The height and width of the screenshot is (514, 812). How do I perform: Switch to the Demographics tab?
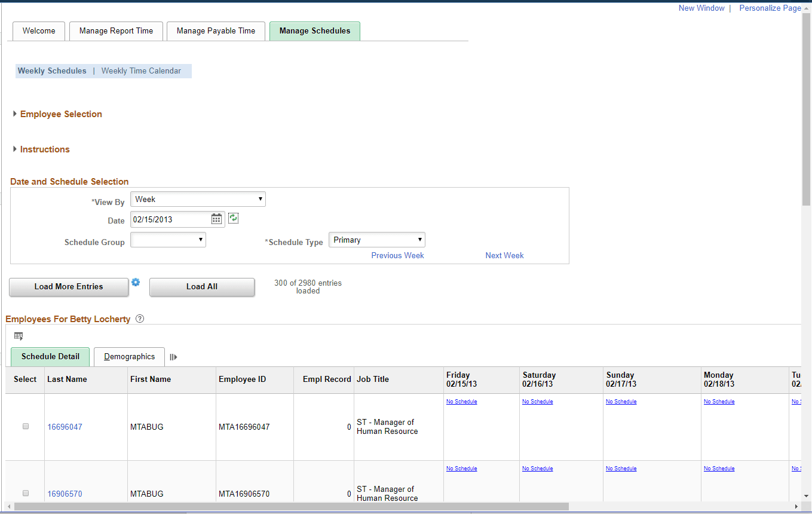[x=129, y=356]
